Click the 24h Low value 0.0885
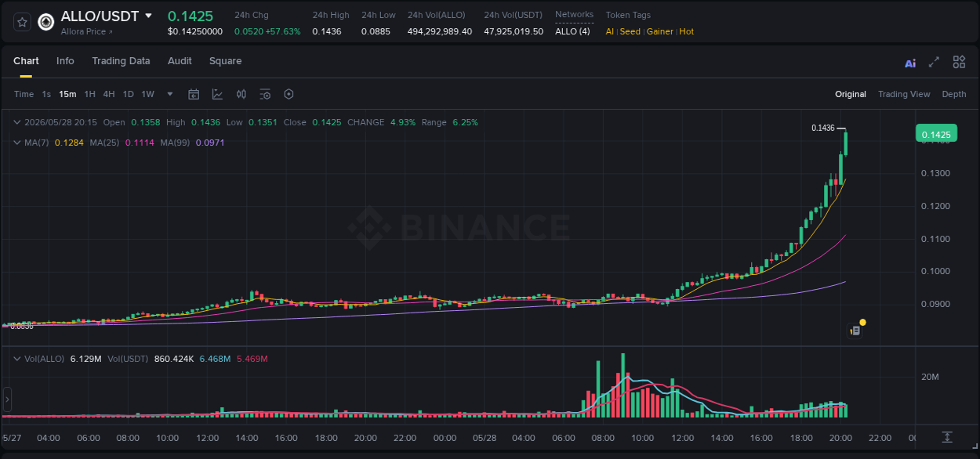The height and width of the screenshot is (459, 980). [376, 31]
